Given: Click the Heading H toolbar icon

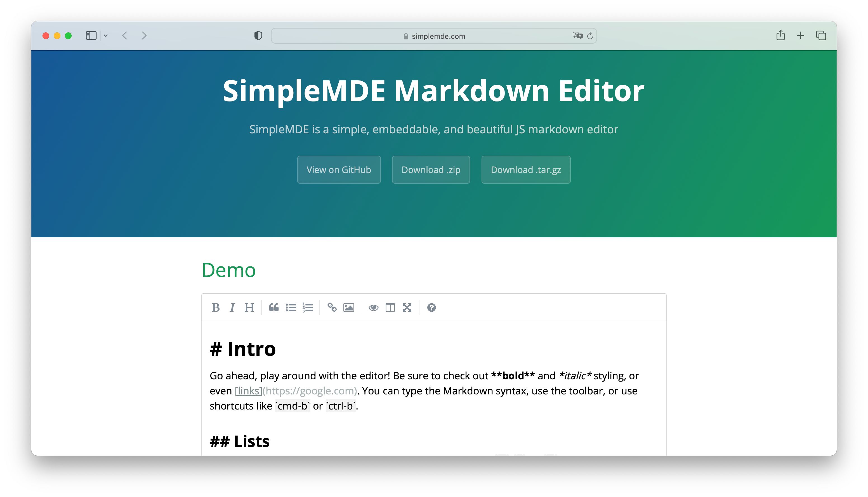Looking at the screenshot, I should click(249, 307).
